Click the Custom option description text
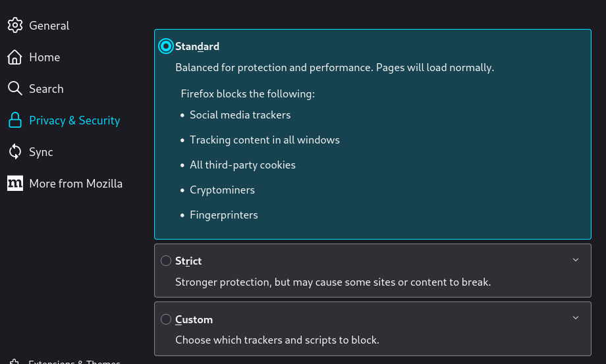 (x=277, y=340)
